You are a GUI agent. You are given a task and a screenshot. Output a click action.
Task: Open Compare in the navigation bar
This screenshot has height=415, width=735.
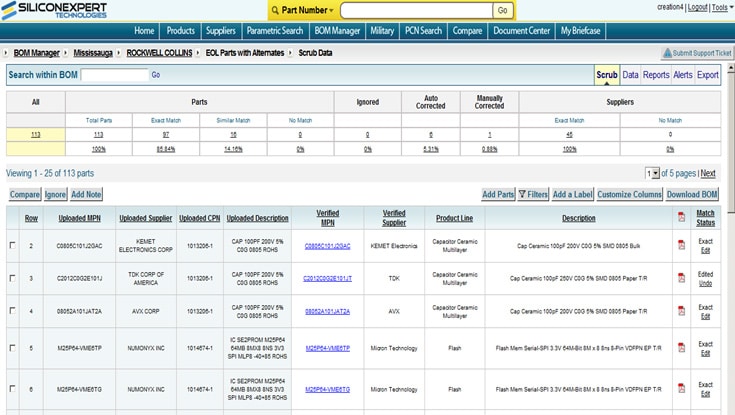tap(467, 31)
